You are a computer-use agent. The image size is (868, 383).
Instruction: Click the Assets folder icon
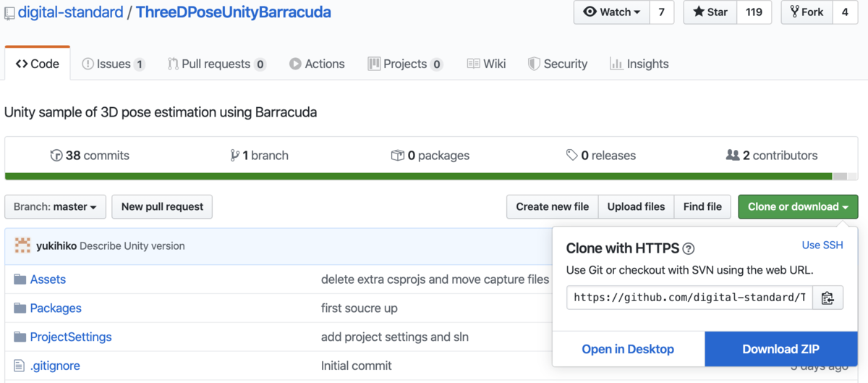20,279
